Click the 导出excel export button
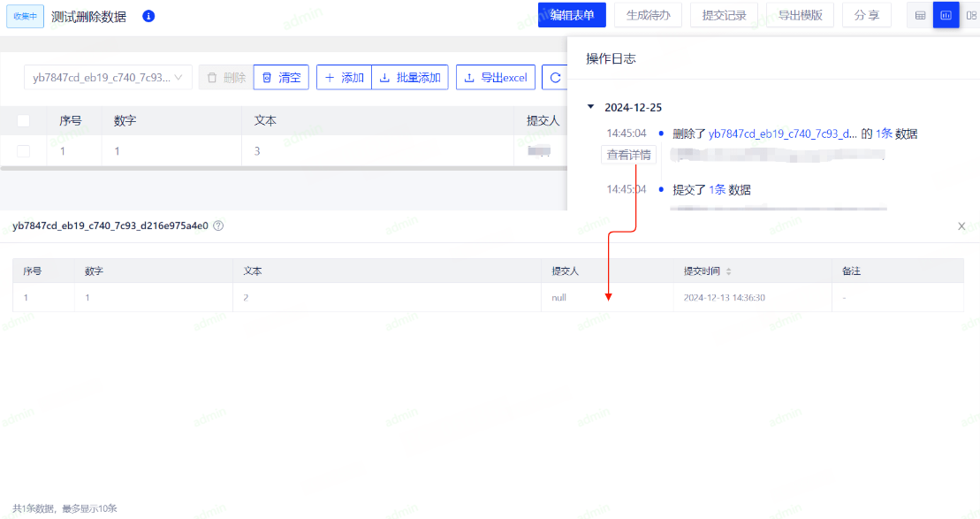The image size is (980, 519). coord(495,78)
